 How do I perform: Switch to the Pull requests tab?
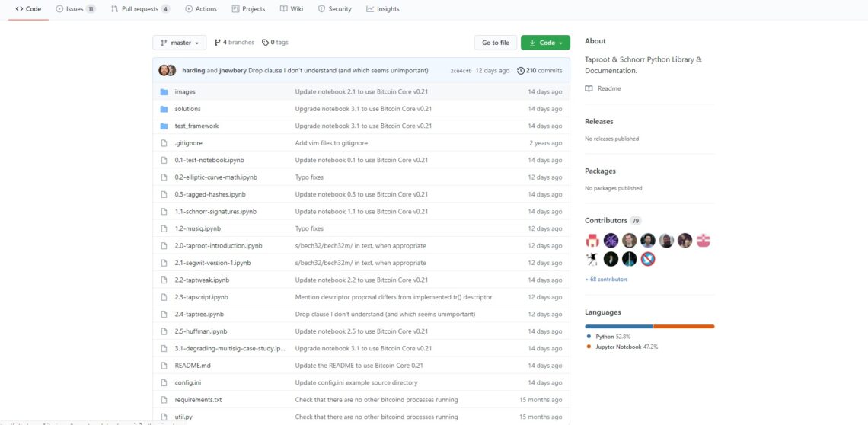pyautogui.click(x=140, y=9)
